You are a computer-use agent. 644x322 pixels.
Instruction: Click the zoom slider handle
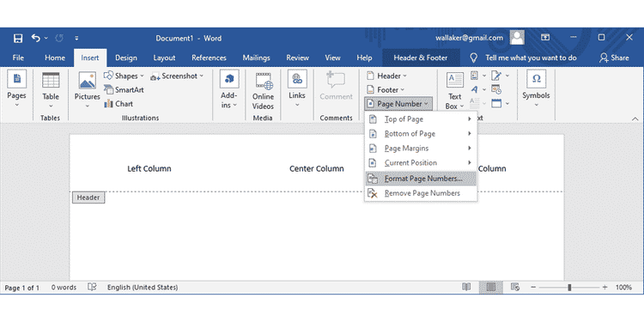point(569,288)
